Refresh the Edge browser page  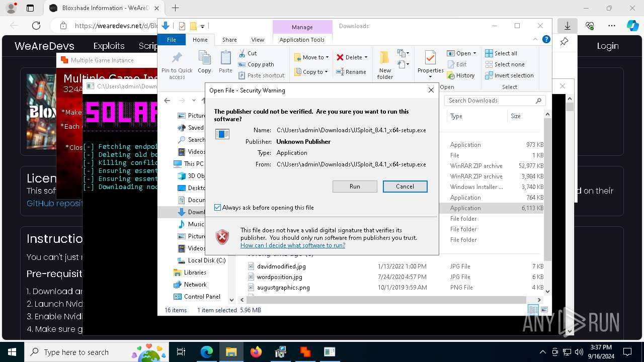click(36, 26)
